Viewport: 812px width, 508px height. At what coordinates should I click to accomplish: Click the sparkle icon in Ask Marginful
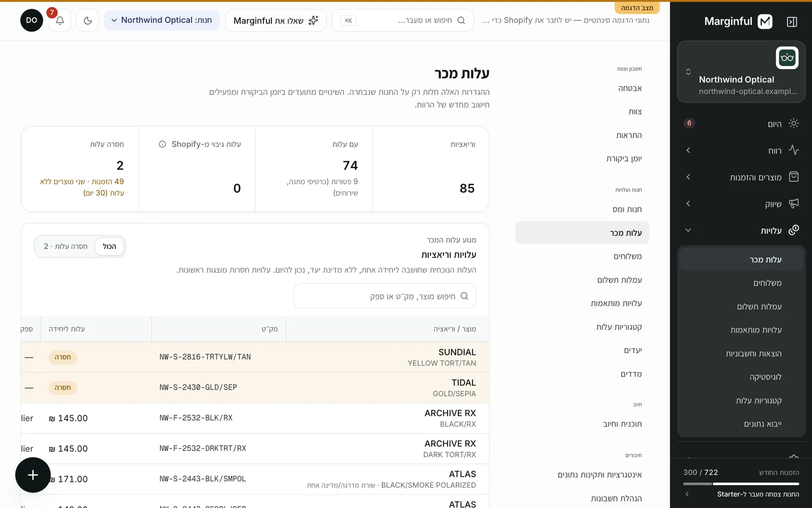click(313, 20)
